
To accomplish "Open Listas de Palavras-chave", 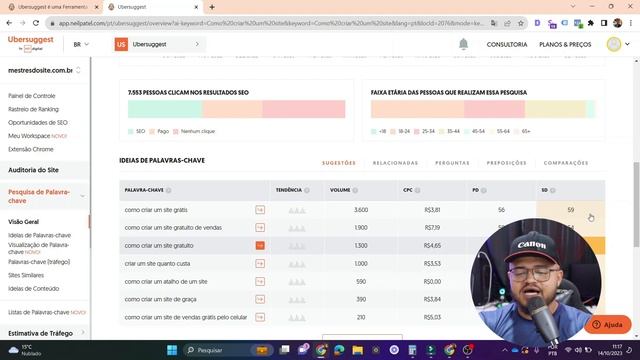I will (47, 312).
